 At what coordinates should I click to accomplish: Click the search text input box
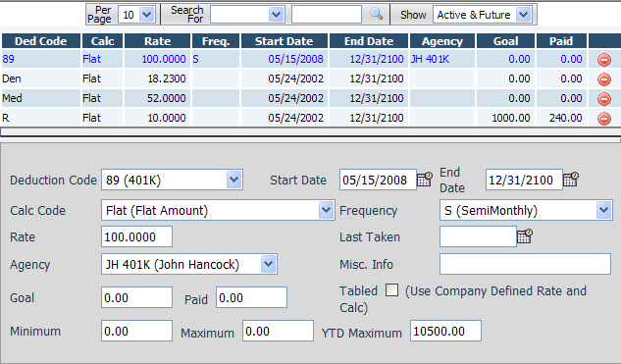coord(327,15)
